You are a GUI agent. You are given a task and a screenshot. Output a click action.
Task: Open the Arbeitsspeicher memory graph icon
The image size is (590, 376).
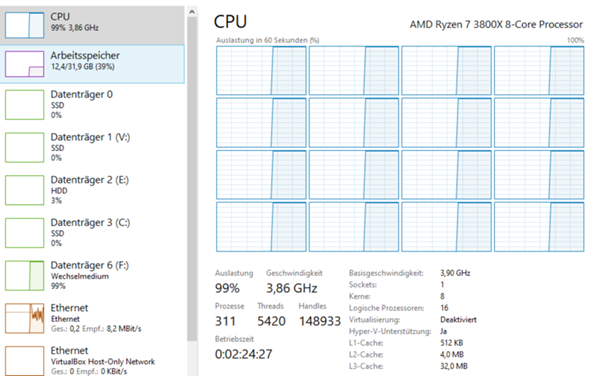[x=24, y=64]
